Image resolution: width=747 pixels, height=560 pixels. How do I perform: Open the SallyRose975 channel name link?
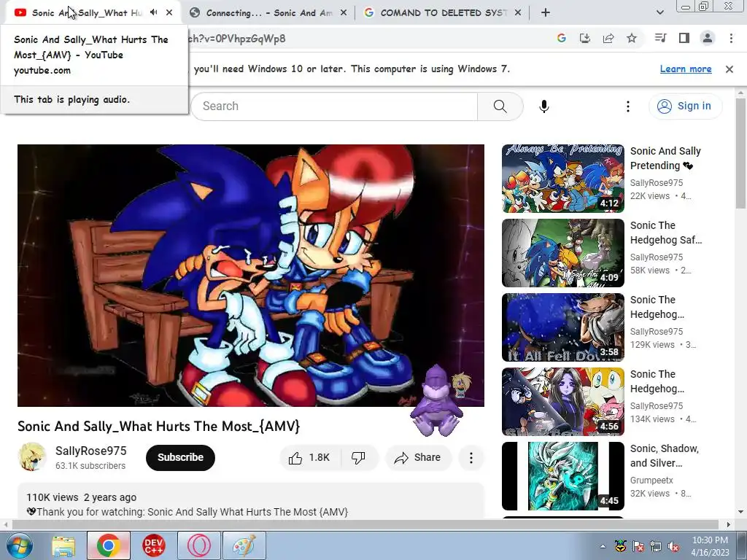tap(90, 451)
